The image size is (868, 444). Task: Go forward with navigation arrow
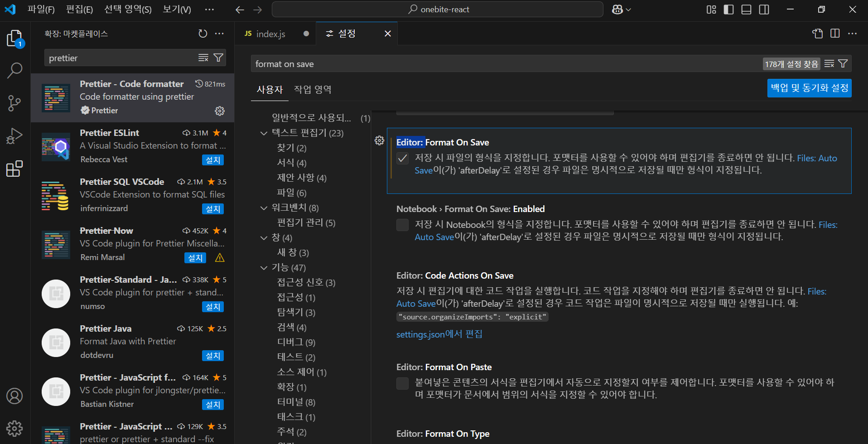coord(258,10)
